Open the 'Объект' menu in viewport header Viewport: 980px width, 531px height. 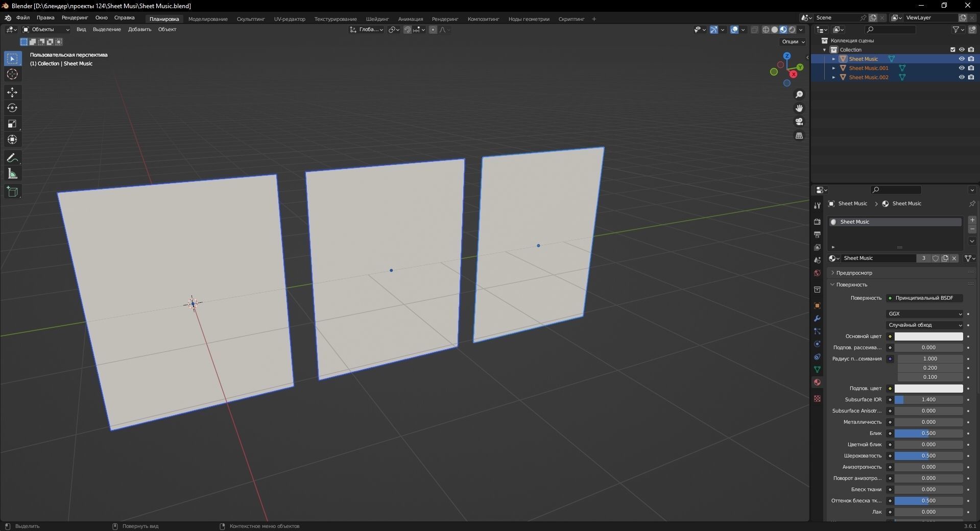pos(167,30)
